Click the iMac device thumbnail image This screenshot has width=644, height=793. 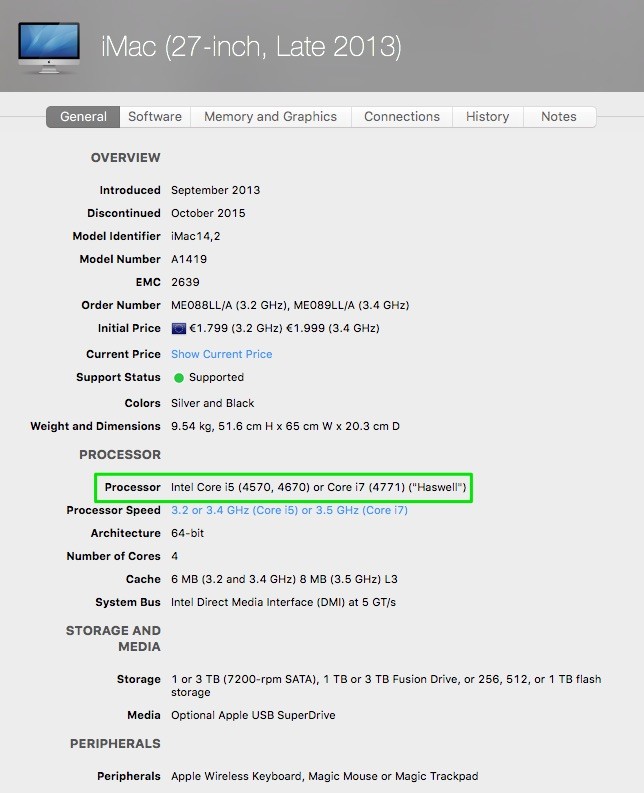pyautogui.click(x=49, y=48)
